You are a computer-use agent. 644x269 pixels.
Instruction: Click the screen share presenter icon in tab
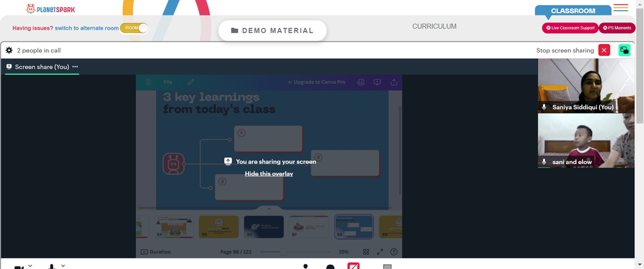click(x=9, y=66)
